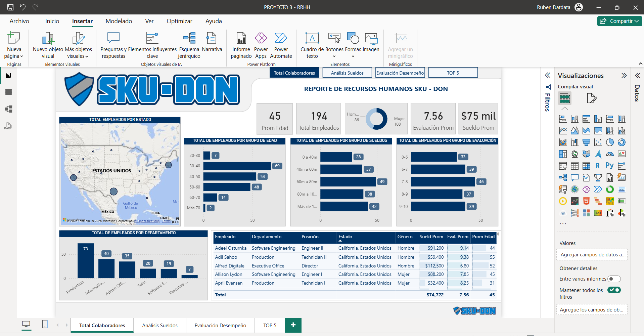Click the Narrativa smart narrative icon
The height and width of the screenshot is (336, 644).
tap(212, 42)
